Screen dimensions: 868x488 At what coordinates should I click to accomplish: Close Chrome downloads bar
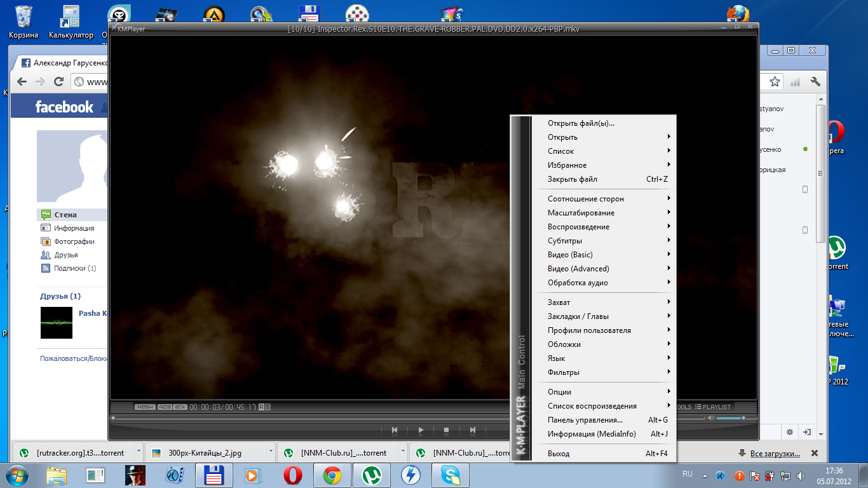[815, 453]
